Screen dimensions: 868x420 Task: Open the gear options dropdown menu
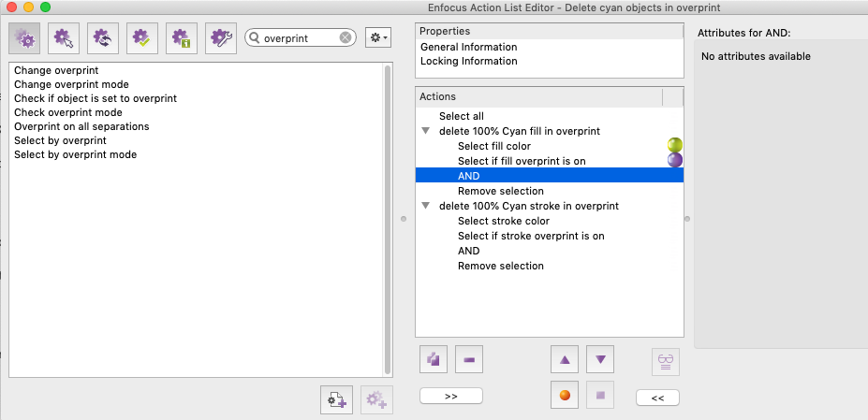(378, 38)
